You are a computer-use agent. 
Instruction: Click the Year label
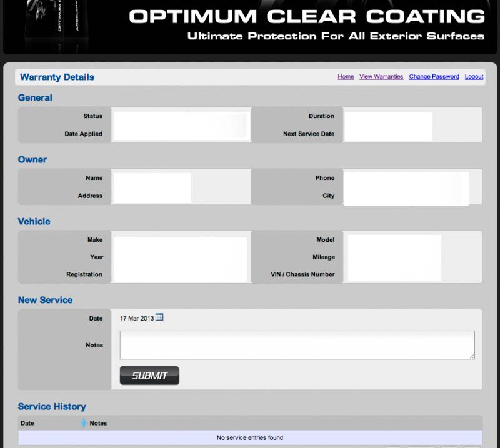[97, 257]
